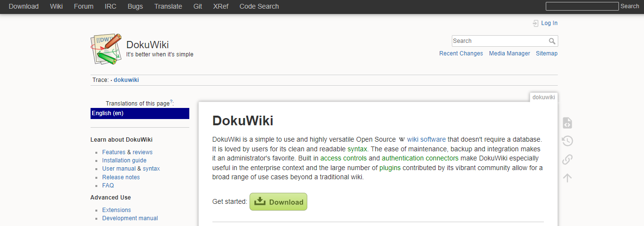
Task: Click the dokuwiki trace breadcrumb link
Action: pos(126,80)
